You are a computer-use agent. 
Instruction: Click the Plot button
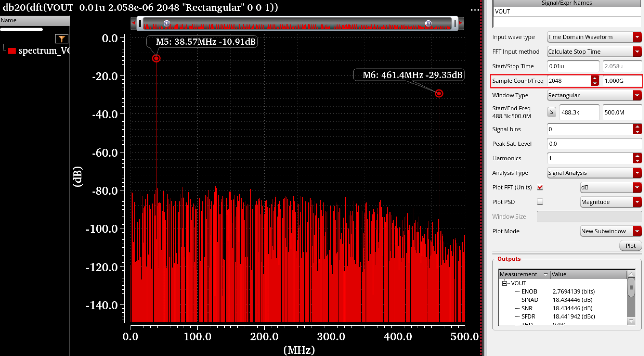630,246
